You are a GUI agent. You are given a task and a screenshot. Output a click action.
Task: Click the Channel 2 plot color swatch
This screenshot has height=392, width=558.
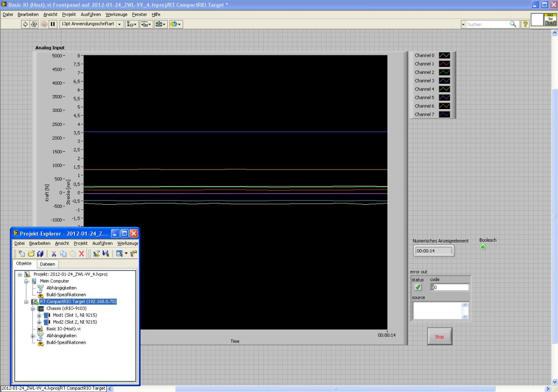(x=444, y=72)
